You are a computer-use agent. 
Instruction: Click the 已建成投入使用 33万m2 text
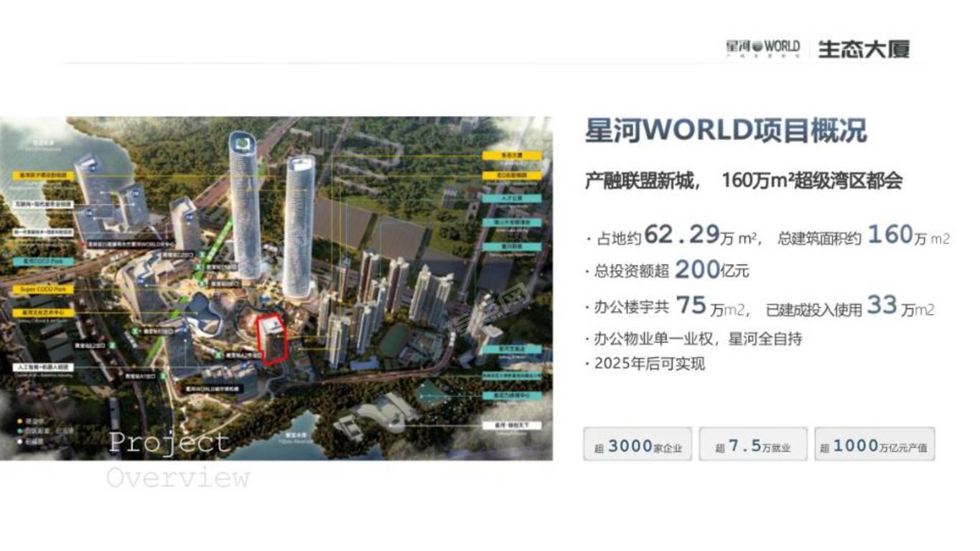pos(850,307)
